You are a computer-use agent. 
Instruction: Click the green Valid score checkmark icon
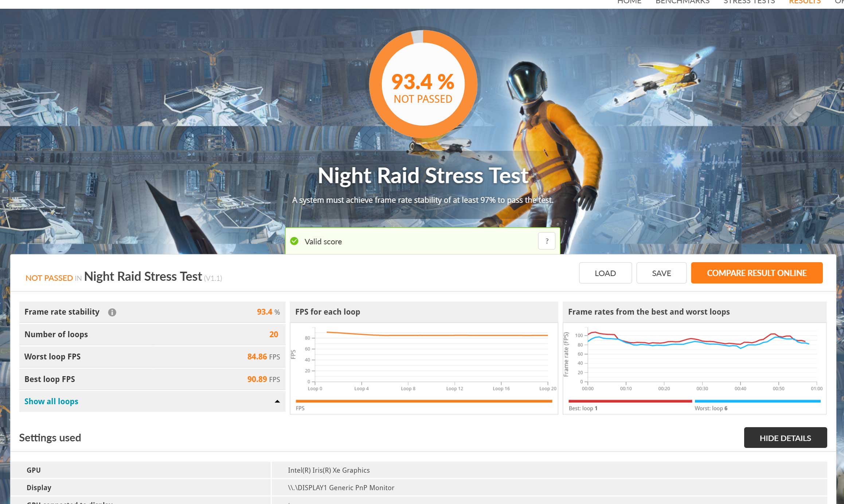tap(294, 241)
